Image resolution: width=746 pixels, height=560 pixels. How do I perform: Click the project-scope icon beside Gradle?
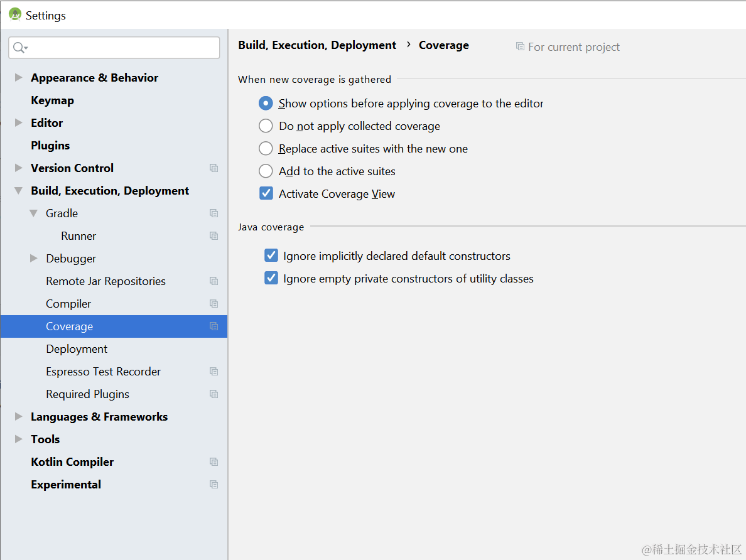pyautogui.click(x=214, y=213)
